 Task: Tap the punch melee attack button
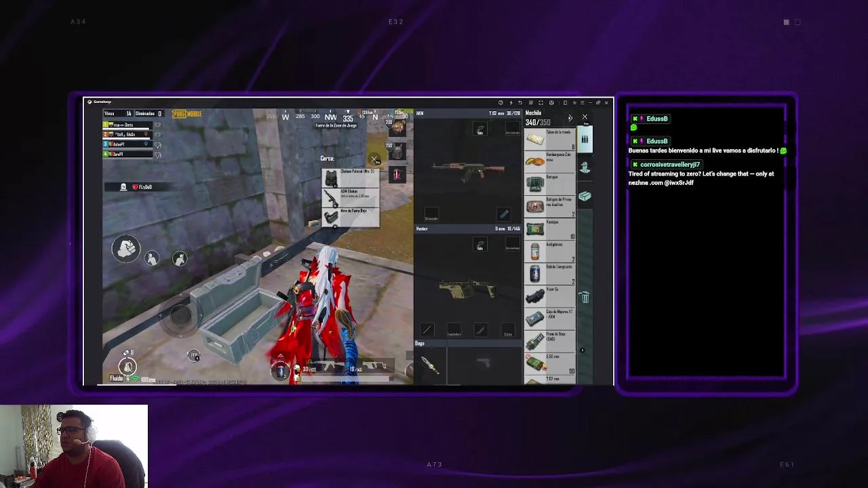tap(126, 249)
